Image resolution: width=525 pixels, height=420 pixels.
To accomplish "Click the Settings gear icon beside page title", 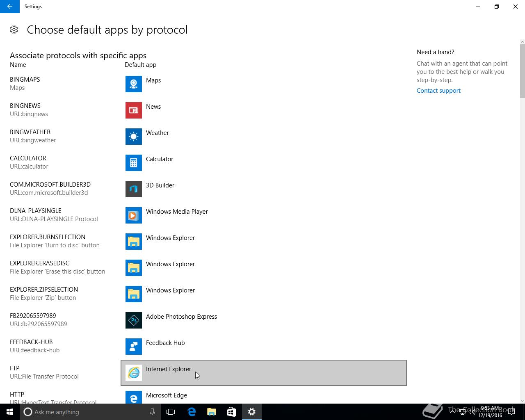I will (x=14, y=30).
